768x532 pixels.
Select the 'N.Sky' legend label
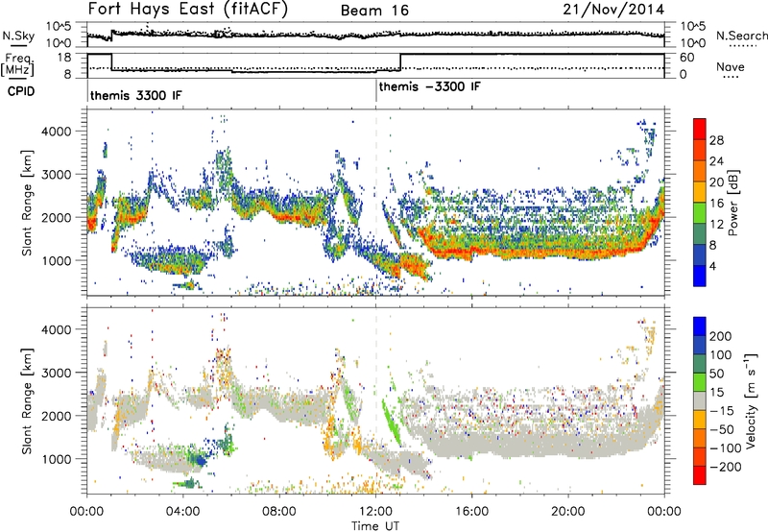(x=18, y=36)
